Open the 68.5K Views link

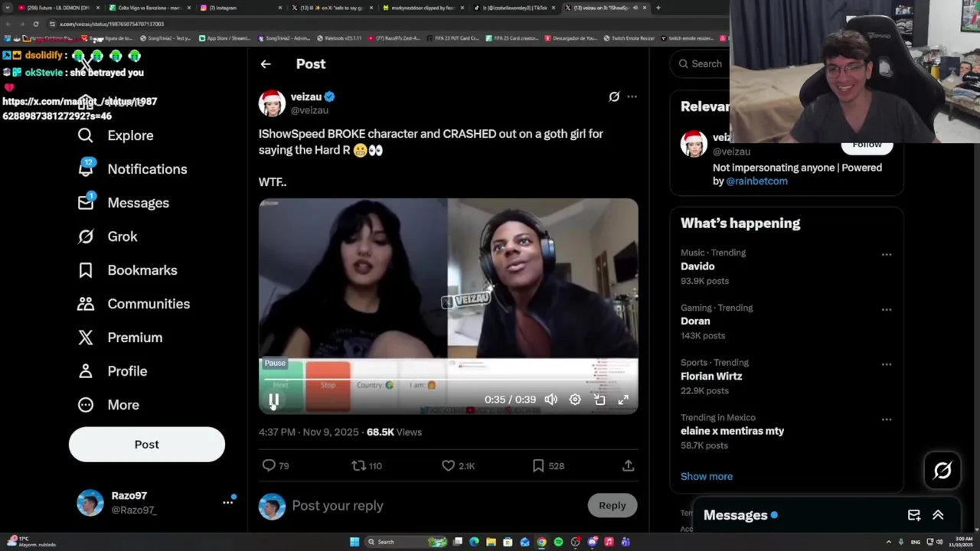coord(394,432)
